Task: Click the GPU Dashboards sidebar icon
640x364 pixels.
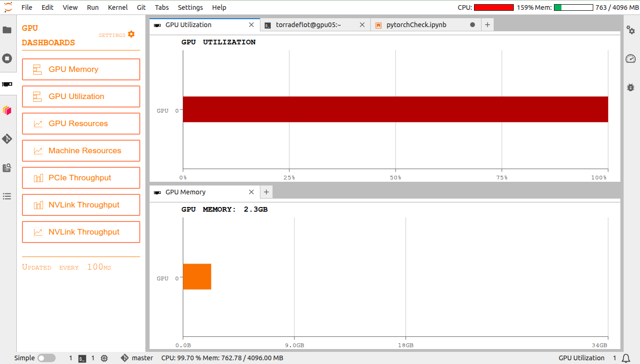Action: point(7,85)
